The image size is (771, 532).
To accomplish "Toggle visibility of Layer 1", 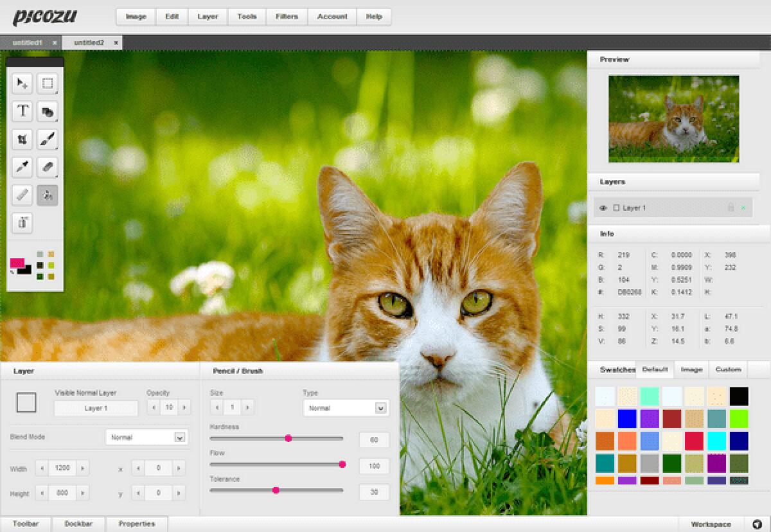I will (603, 208).
